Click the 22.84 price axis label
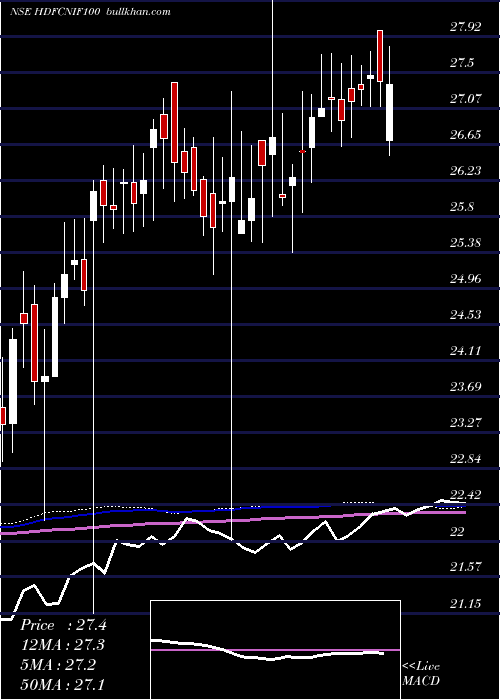Image resolution: width=500 pixels, height=700 pixels. click(466, 458)
